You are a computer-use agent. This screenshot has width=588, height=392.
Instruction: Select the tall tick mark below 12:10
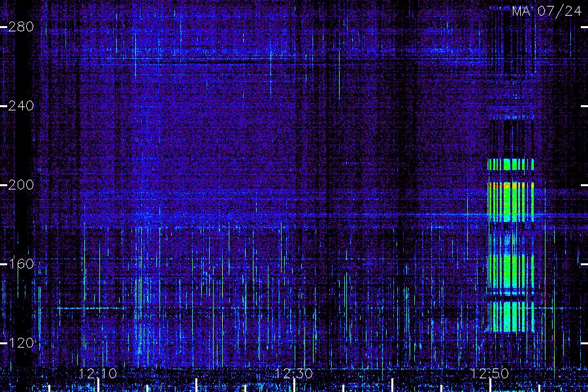click(98, 385)
